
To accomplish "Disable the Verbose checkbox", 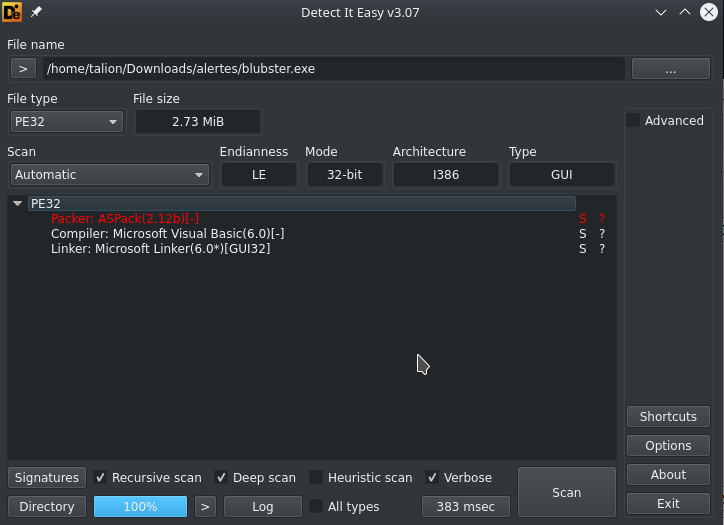I will 432,478.
